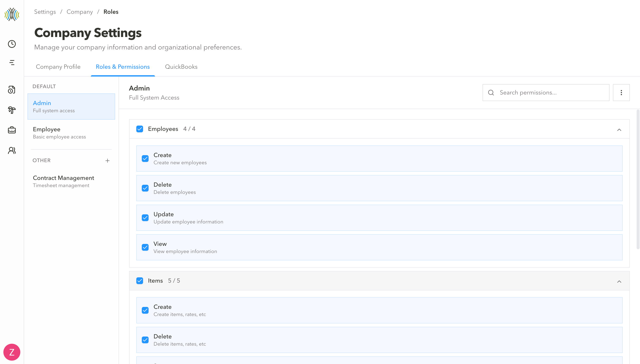640x364 pixels.
Task: Open the three-dot more options menu
Action: pyautogui.click(x=621, y=93)
